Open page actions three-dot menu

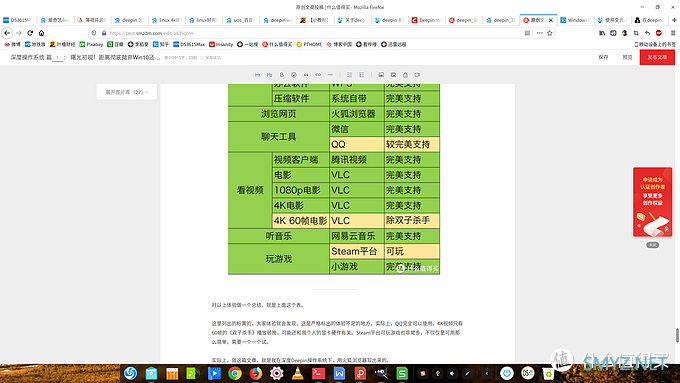(539, 33)
